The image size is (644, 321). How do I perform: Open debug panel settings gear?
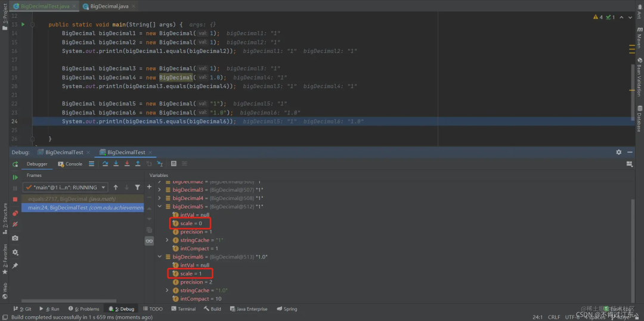[618, 152]
